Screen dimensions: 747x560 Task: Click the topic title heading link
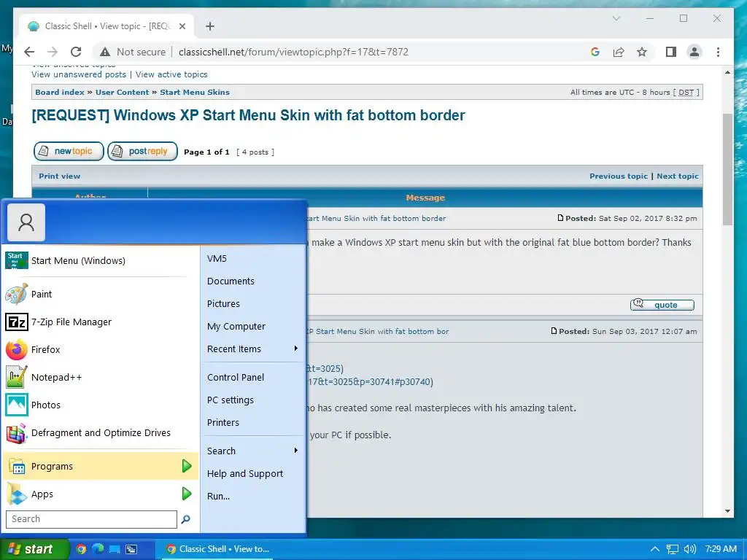248,115
